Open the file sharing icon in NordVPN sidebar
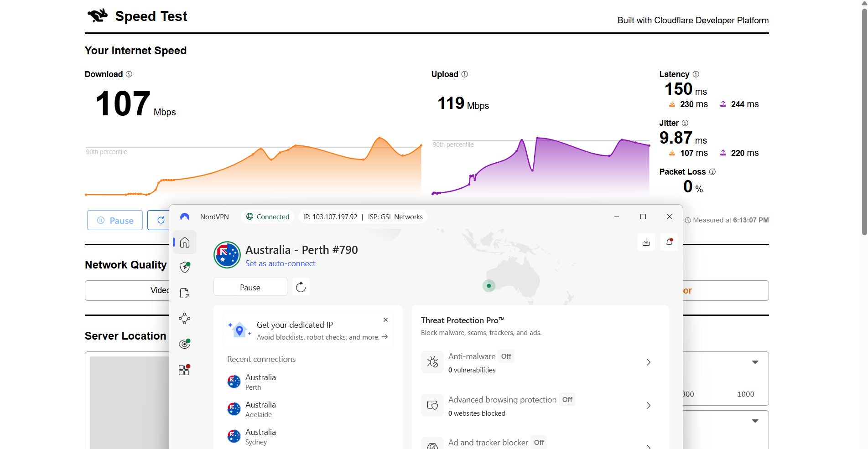 (x=184, y=293)
